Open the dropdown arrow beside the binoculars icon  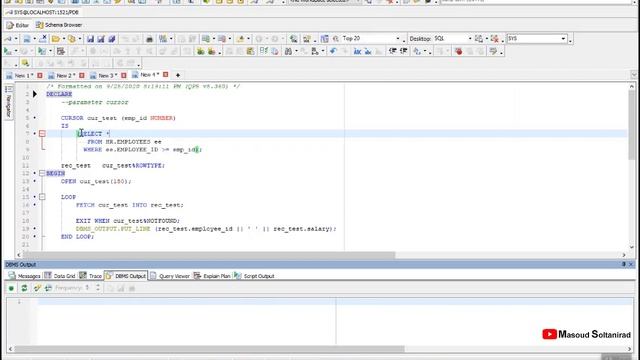(x=296, y=51)
